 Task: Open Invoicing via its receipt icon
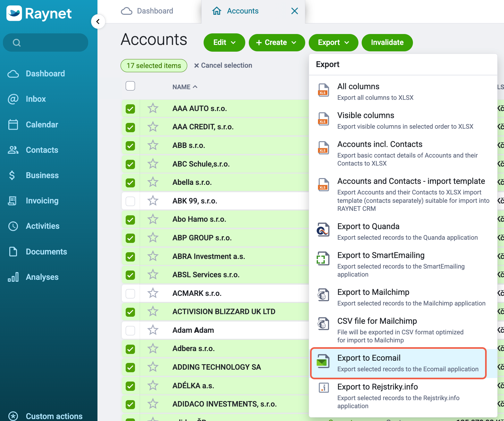coord(12,201)
